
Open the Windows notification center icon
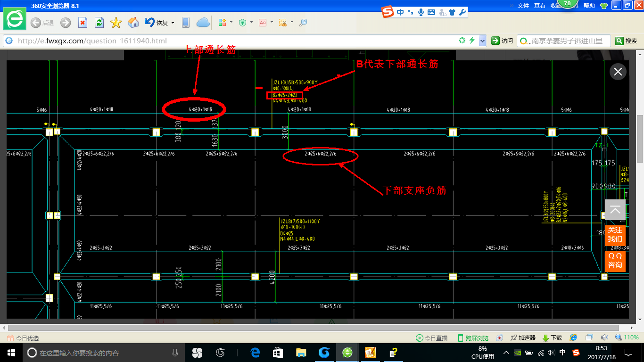coord(628,353)
